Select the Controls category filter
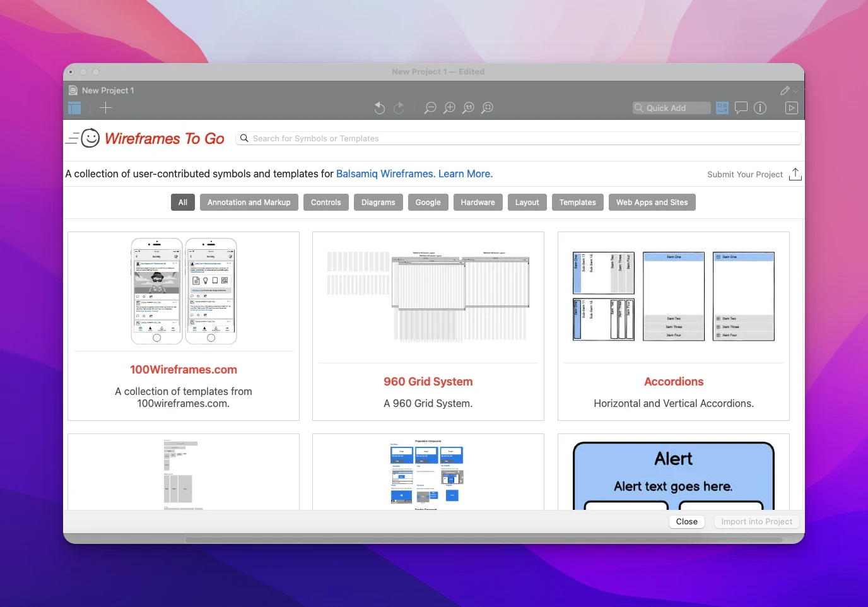Image resolution: width=868 pixels, height=607 pixels. click(x=325, y=203)
